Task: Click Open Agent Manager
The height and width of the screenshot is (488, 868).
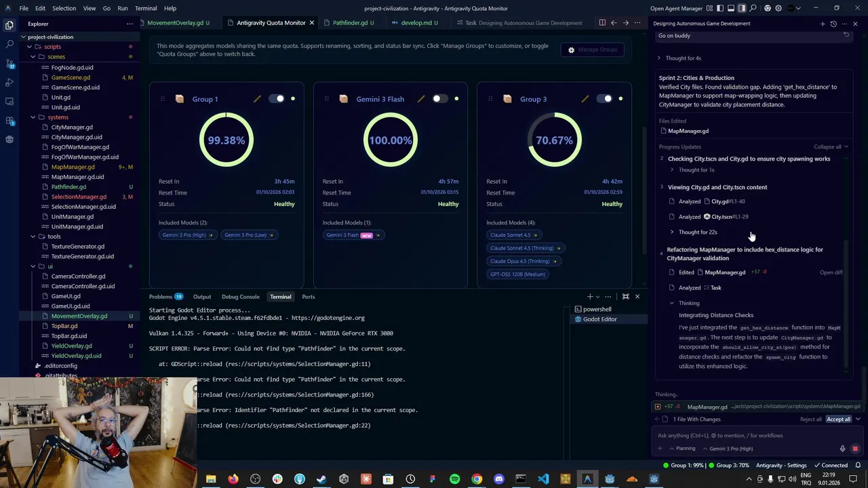Action: point(676,8)
